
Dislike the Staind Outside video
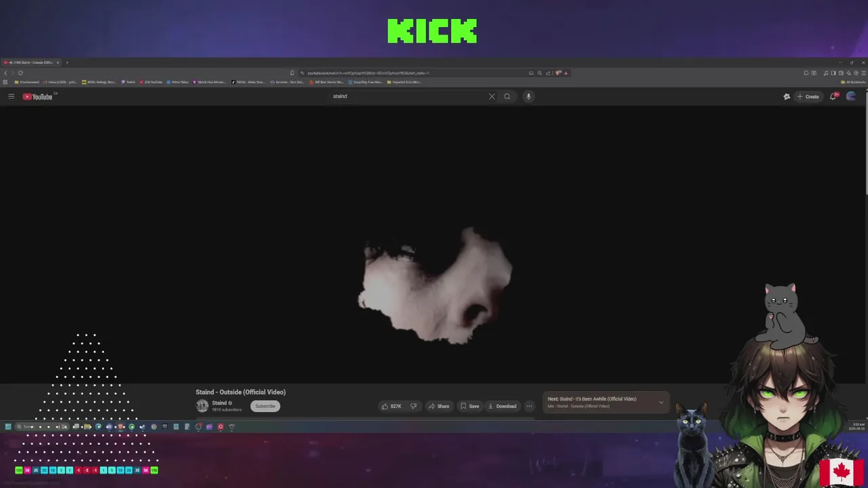(414, 406)
